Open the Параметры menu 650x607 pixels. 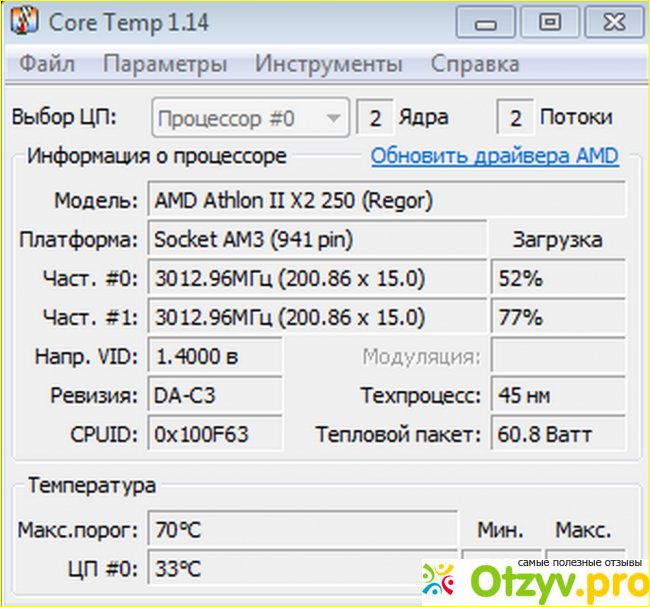tap(165, 65)
